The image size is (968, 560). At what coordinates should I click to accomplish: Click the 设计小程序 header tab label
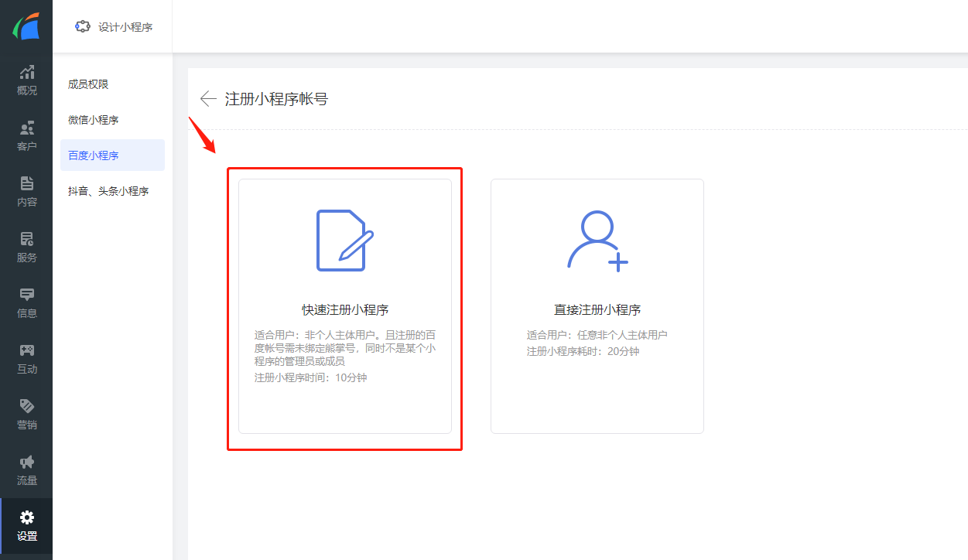click(125, 27)
